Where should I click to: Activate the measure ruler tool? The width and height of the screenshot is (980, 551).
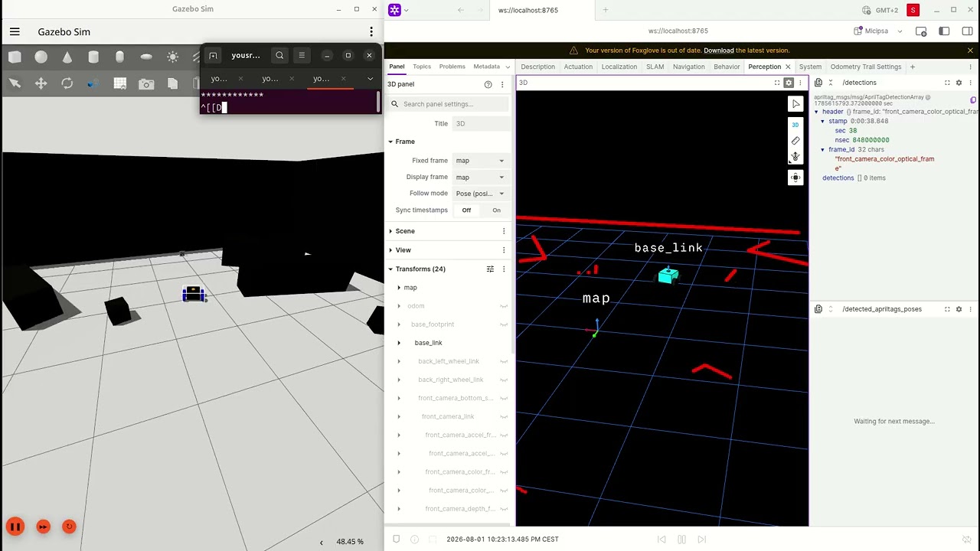[795, 141]
